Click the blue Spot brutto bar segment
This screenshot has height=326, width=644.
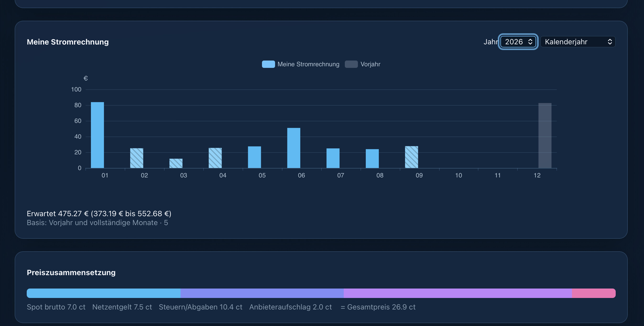click(103, 293)
